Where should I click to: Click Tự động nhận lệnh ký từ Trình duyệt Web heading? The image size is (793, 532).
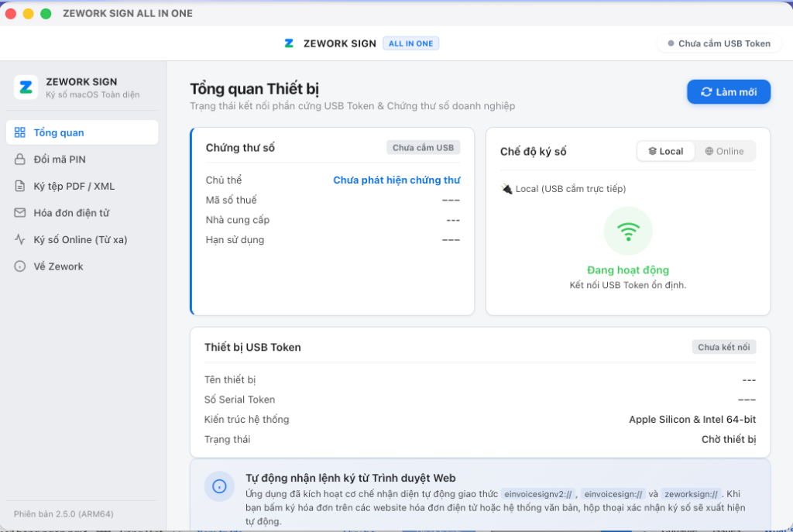[351, 478]
